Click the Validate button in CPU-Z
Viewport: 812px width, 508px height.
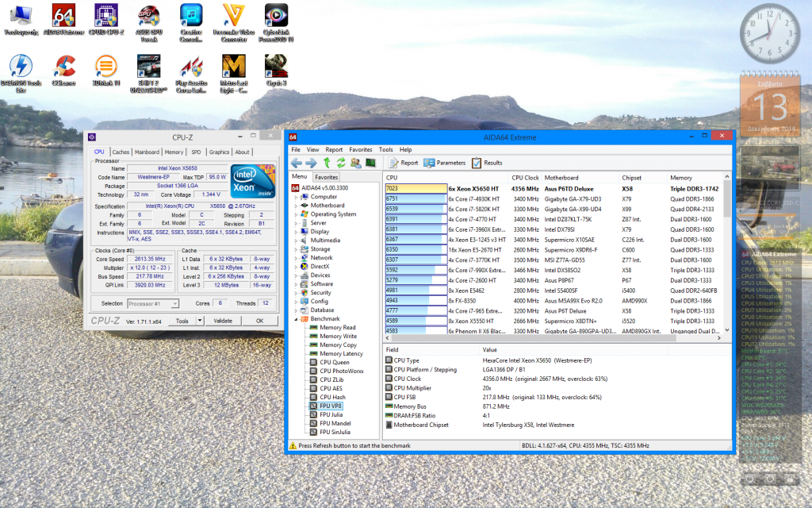pos(223,321)
